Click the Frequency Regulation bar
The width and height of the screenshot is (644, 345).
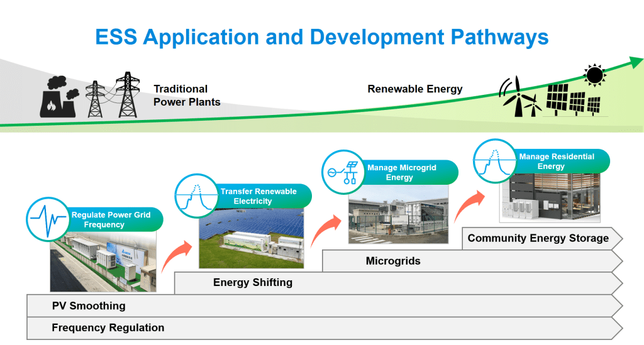click(324, 328)
